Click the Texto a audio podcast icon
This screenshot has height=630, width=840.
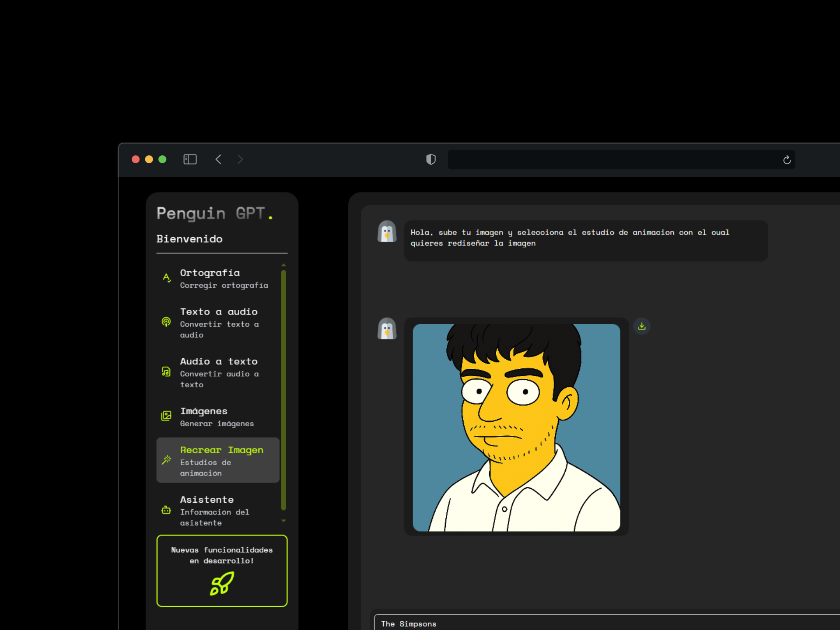click(x=166, y=322)
